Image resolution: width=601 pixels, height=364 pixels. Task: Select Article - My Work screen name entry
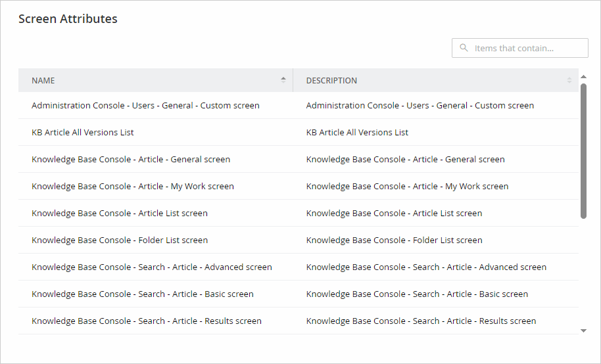pyautogui.click(x=133, y=186)
